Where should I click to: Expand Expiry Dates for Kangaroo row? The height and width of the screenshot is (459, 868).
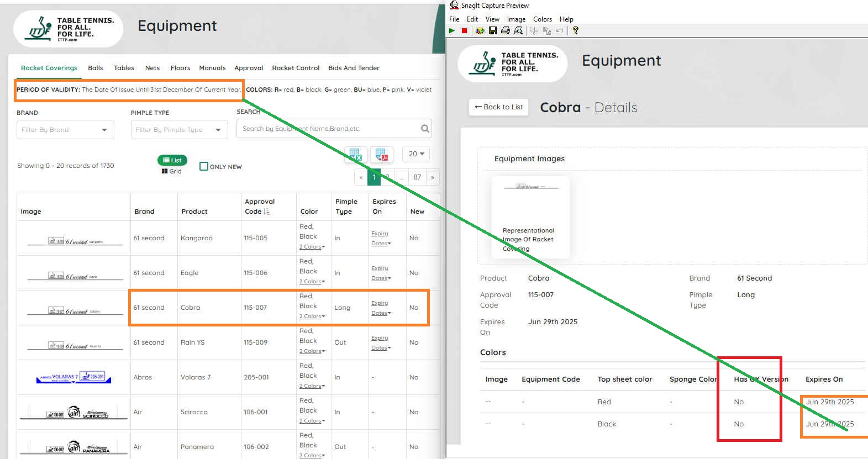(x=381, y=239)
